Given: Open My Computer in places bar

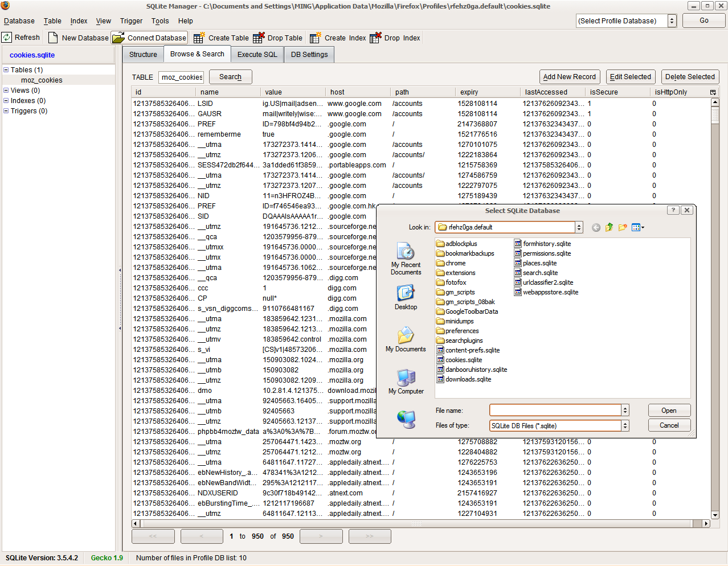Looking at the screenshot, I should click(x=406, y=382).
